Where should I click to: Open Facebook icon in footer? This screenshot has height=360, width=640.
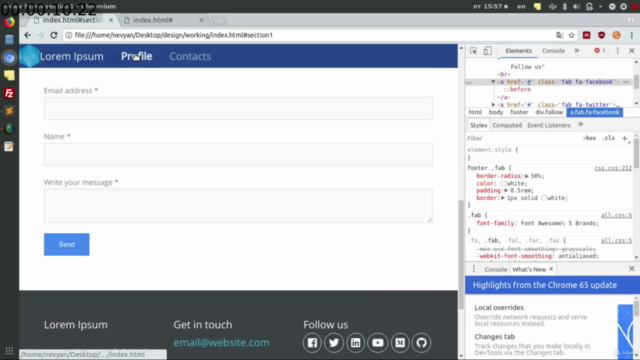[312, 343]
